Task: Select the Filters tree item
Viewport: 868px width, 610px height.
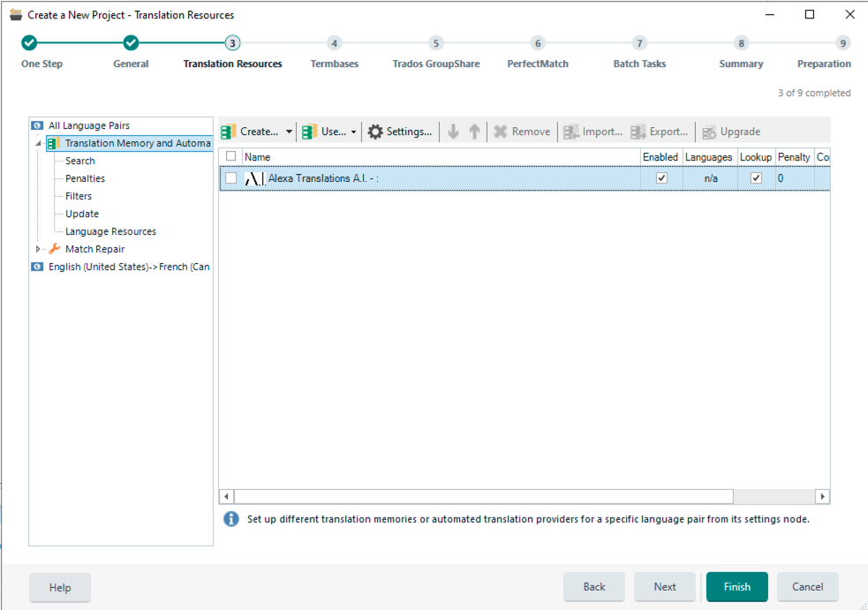Action: (79, 197)
